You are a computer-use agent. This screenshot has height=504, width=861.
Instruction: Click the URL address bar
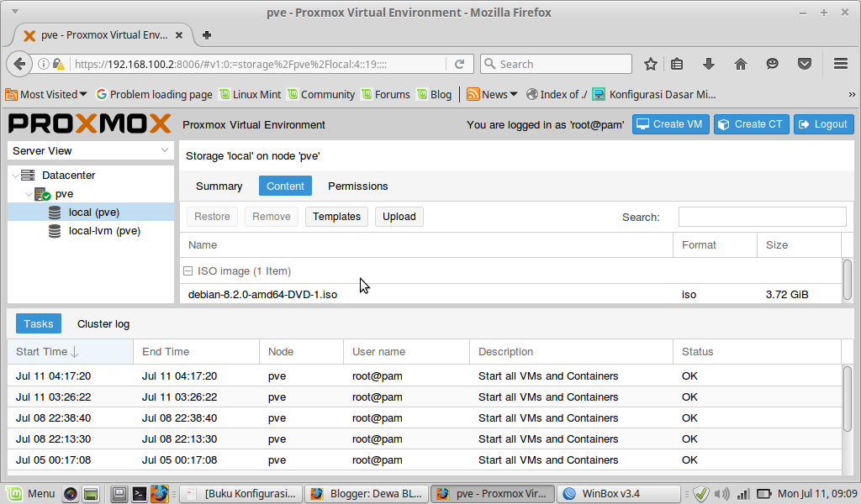click(x=258, y=64)
